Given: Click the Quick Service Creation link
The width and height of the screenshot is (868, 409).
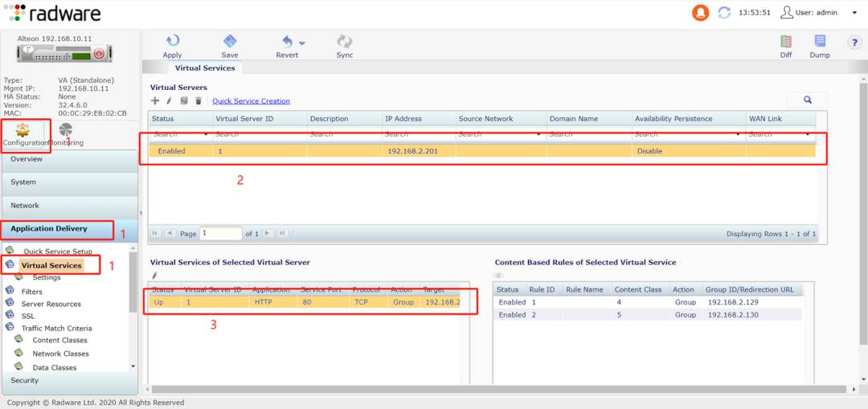Looking at the screenshot, I should coord(251,101).
